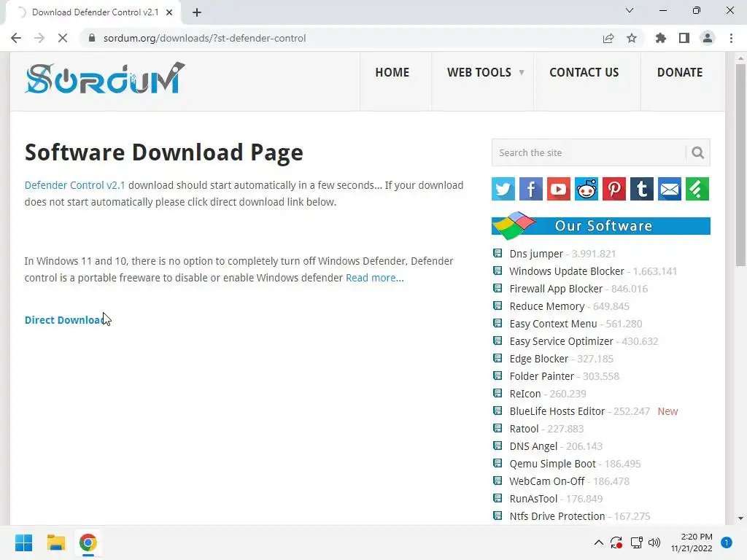Screen dimensions: 747x560
Task: Open the HOME menu item
Action: click(x=392, y=72)
